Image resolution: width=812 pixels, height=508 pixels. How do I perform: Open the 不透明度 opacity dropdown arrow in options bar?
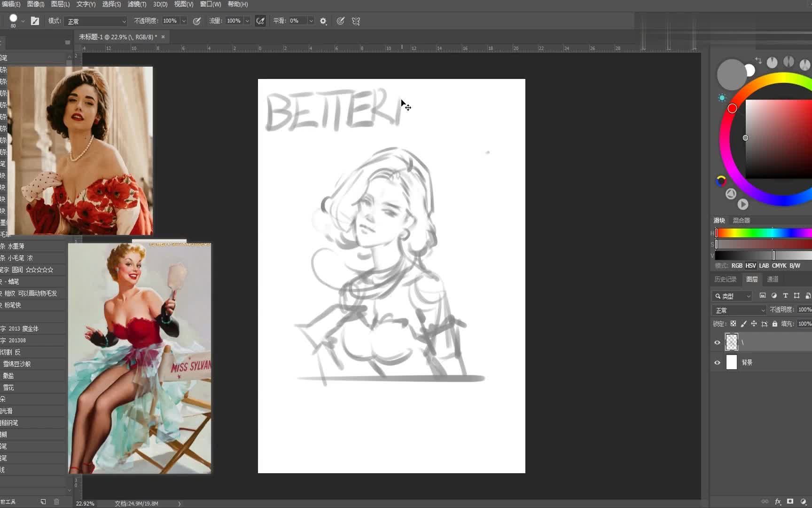[184, 21]
